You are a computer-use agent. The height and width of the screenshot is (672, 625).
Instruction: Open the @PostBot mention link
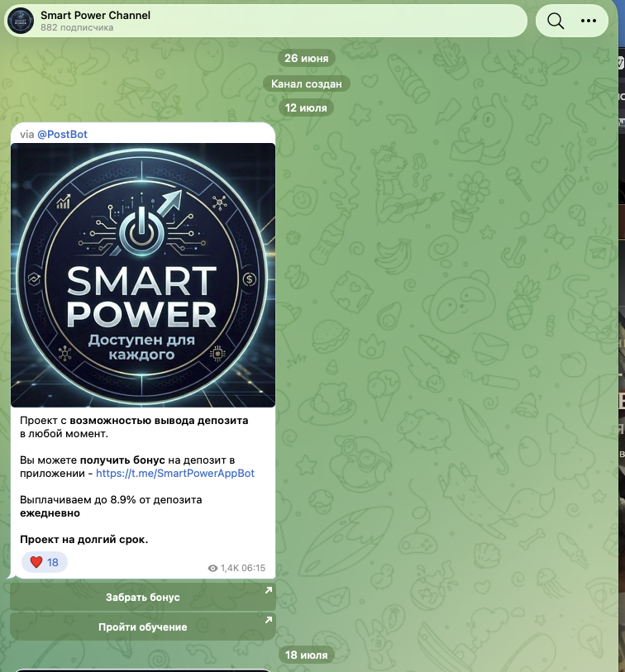62,134
